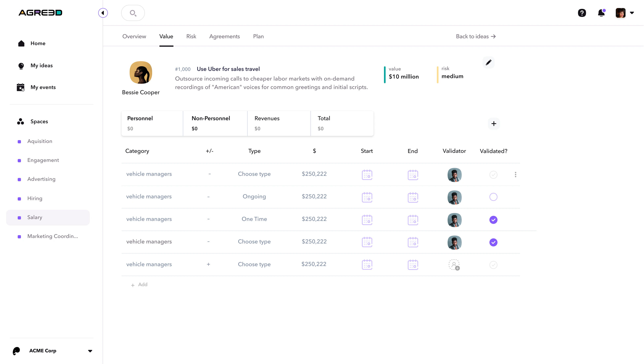This screenshot has width=644, height=364.
Task: Assign a validator using the add-person icon on last row
Action: pyautogui.click(x=454, y=265)
